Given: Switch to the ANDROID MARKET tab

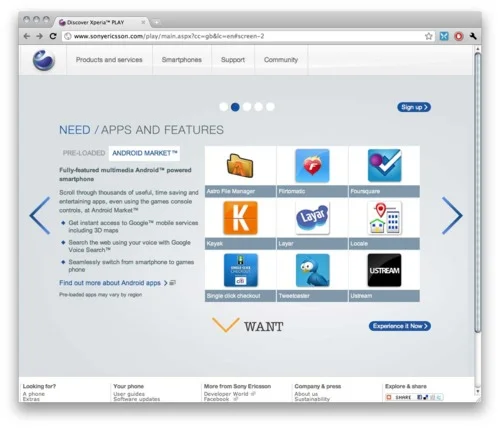Looking at the screenshot, I should tap(144, 153).
